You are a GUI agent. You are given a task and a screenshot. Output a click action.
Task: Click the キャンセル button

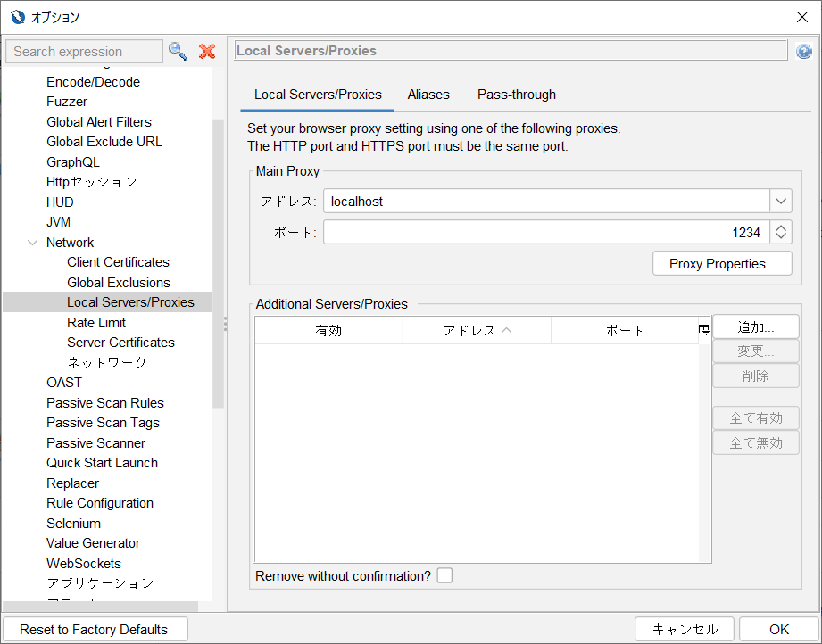(x=685, y=629)
